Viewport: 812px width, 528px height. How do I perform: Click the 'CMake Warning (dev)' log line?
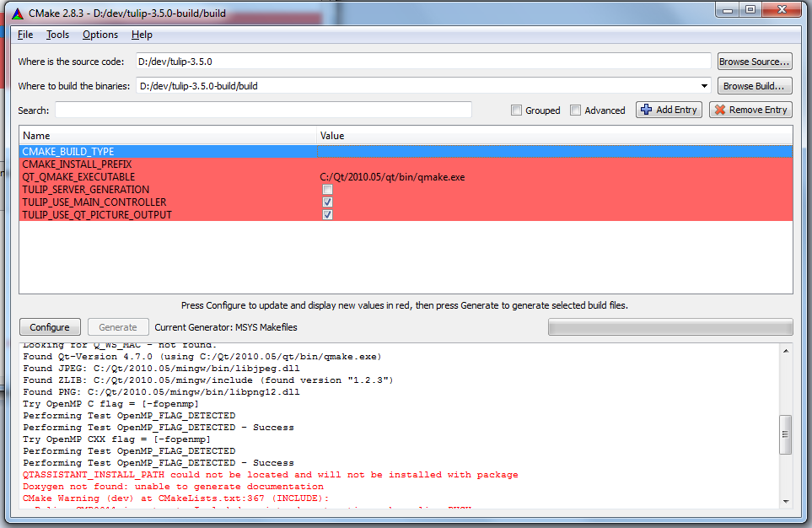click(x=176, y=498)
